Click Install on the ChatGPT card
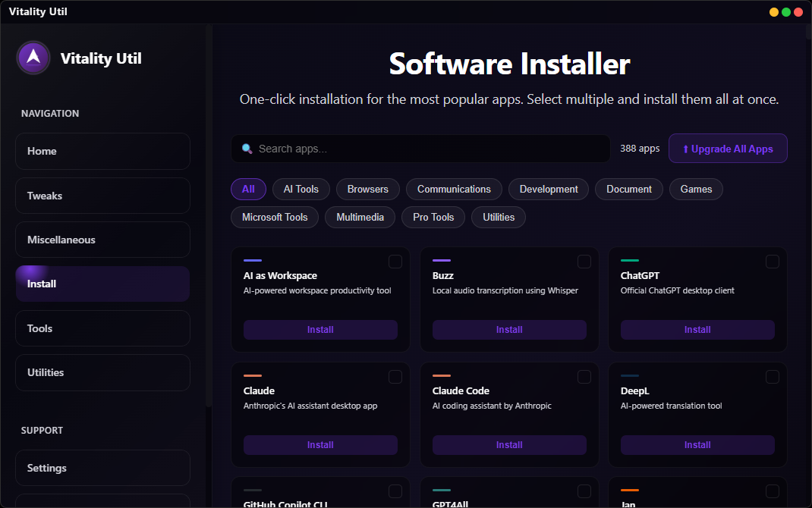 click(697, 329)
